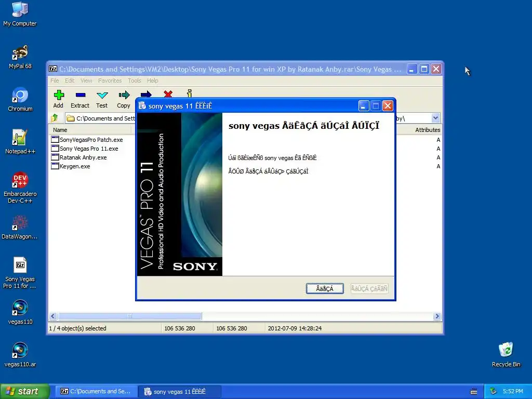The image size is (532, 399).
Task: Select the DataWagon desktop icon
Action: [x=20, y=228]
